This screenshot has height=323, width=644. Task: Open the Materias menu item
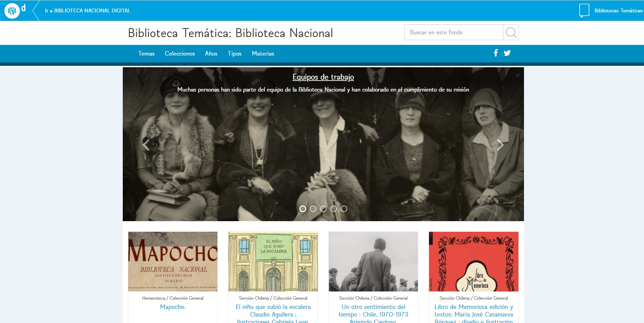pos(263,53)
